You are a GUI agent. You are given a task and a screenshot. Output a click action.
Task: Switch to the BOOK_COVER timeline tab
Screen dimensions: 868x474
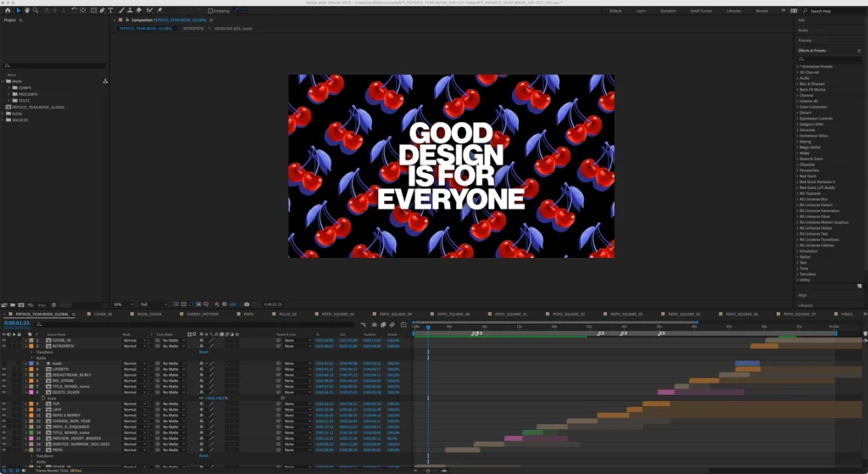149,314
